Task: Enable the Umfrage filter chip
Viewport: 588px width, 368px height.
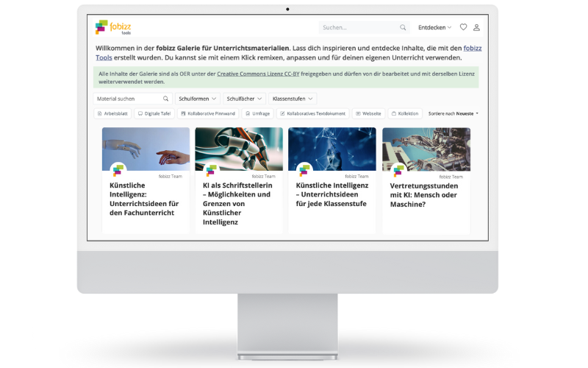Action: point(257,114)
